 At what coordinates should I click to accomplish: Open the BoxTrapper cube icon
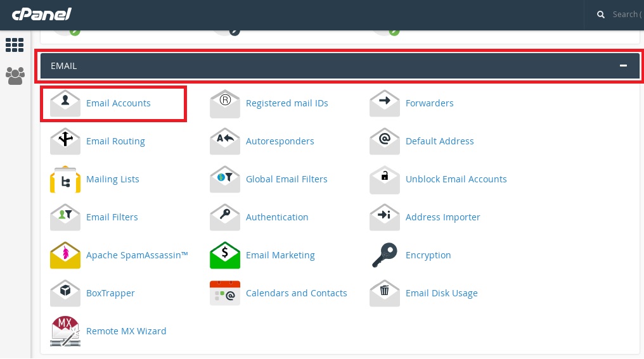coord(65,293)
